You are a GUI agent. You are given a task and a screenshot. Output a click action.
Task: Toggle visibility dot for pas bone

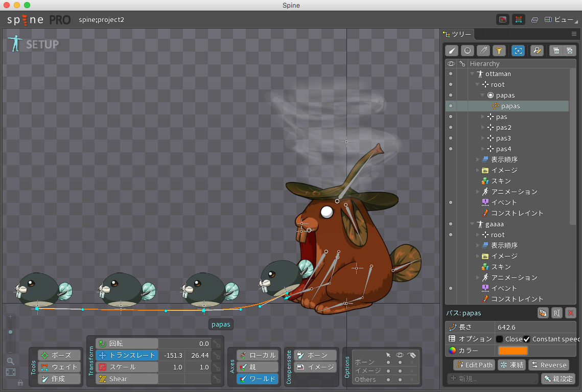click(x=451, y=117)
